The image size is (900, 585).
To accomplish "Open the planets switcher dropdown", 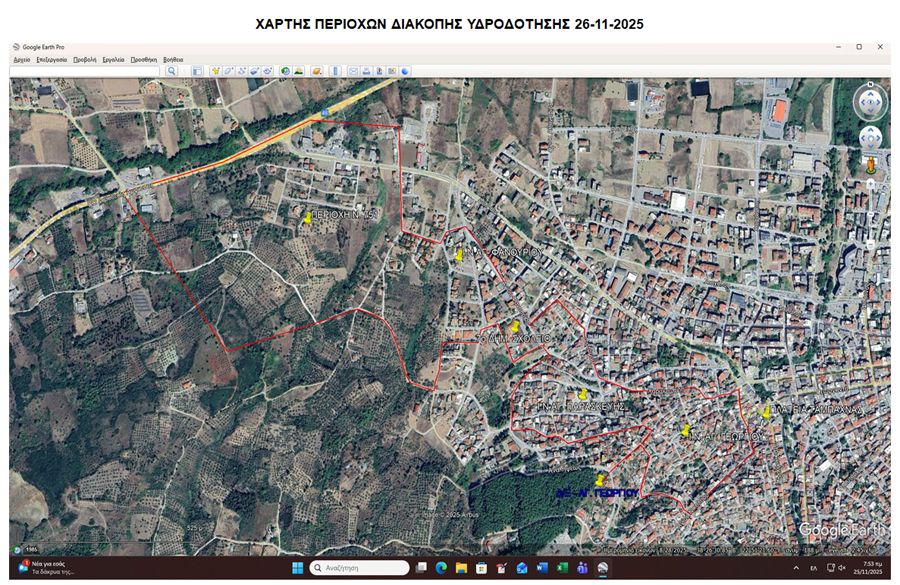I will 316,71.
